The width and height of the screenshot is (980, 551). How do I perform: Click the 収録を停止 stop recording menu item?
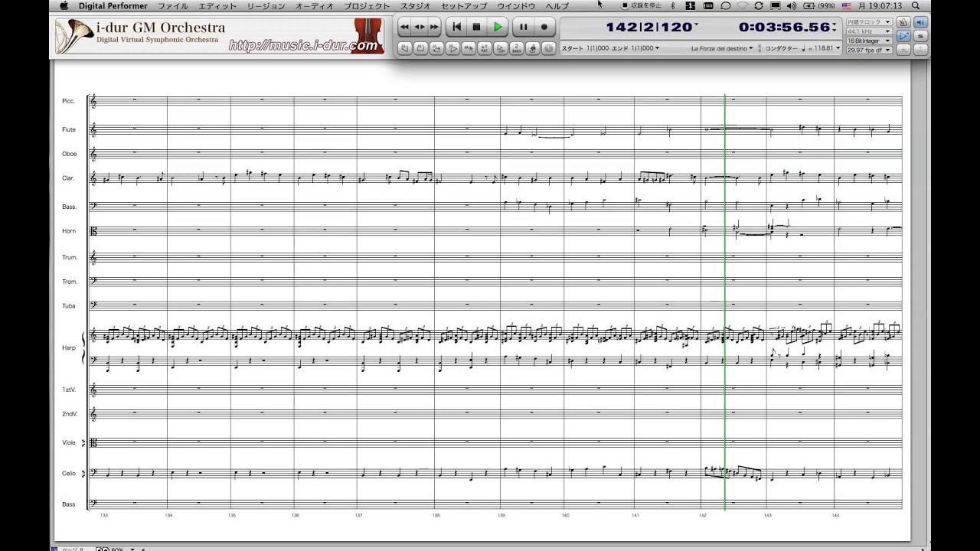click(641, 6)
